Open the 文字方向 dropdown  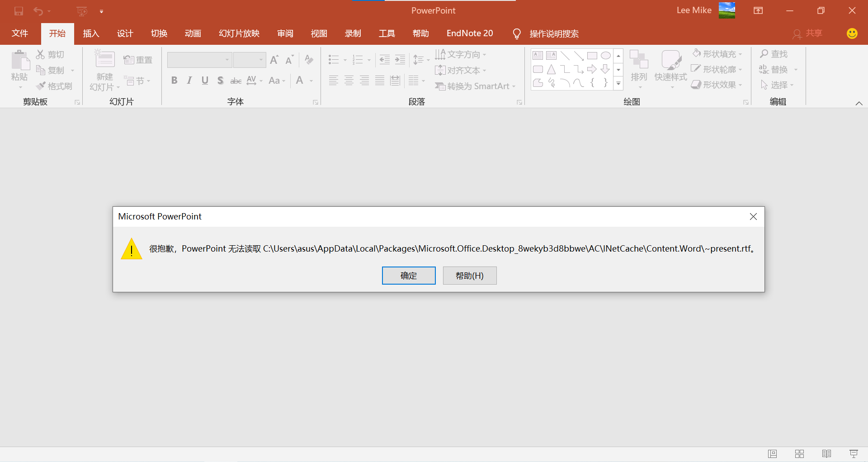pyautogui.click(x=461, y=55)
